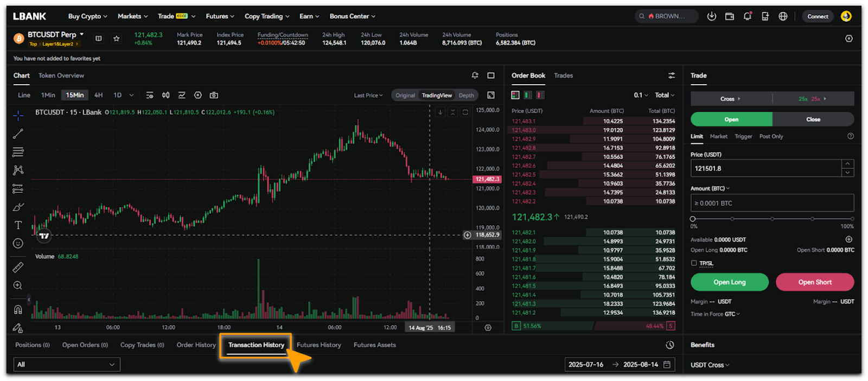868x381 pixels.
Task: Open the chart indicators icon
Action: click(x=150, y=95)
